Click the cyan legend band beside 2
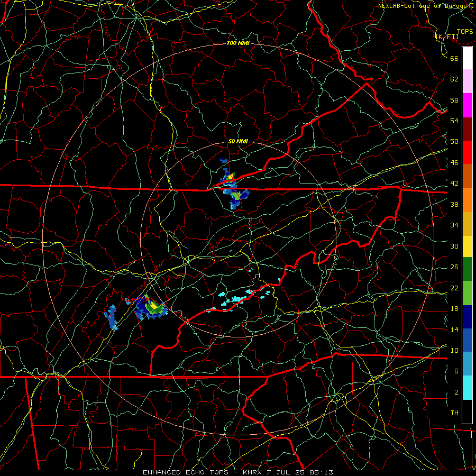 pos(467,388)
